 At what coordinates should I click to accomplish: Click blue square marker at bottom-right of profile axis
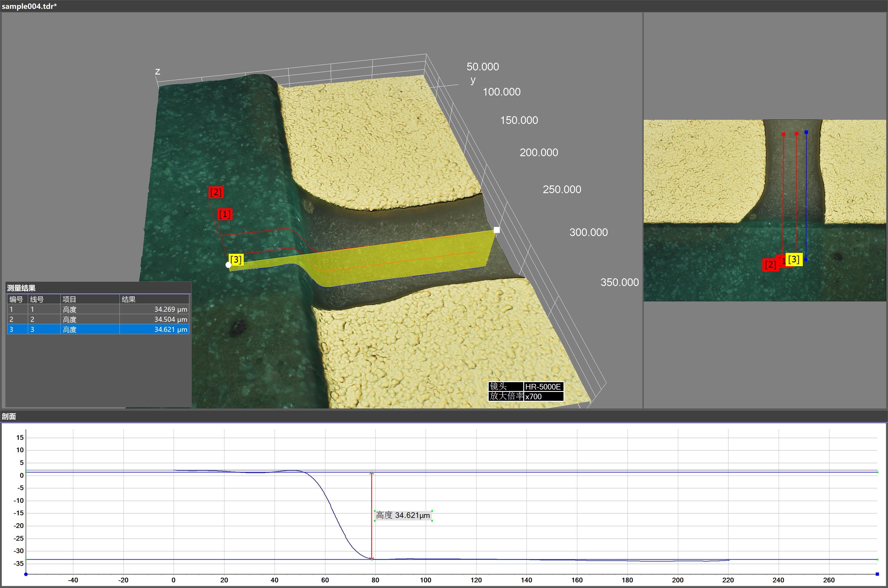click(877, 574)
